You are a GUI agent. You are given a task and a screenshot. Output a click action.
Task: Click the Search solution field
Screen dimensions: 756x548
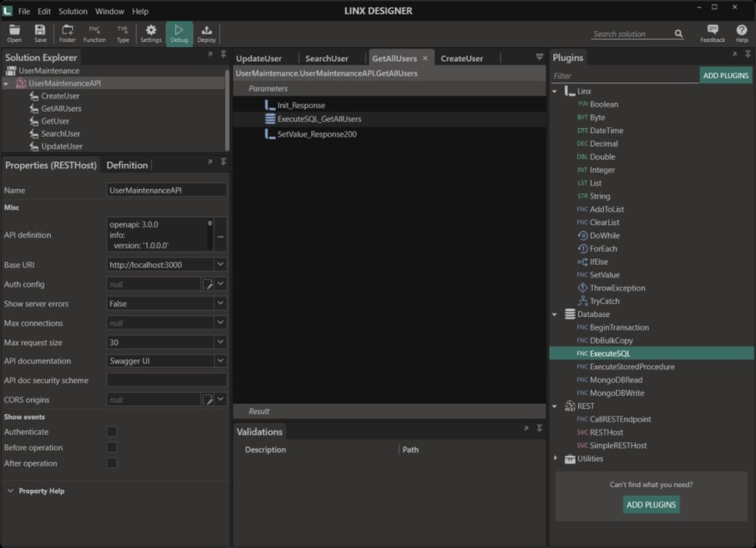(x=631, y=33)
